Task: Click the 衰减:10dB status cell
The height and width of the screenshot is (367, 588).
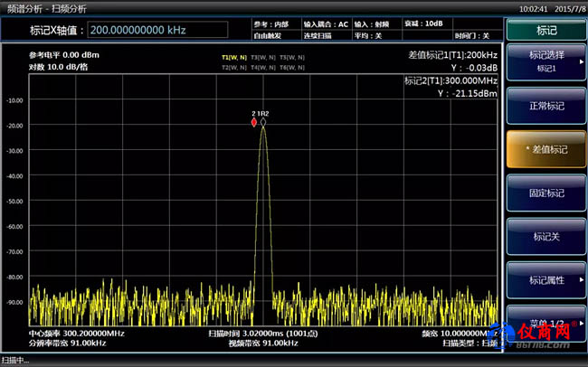Action: point(423,24)
